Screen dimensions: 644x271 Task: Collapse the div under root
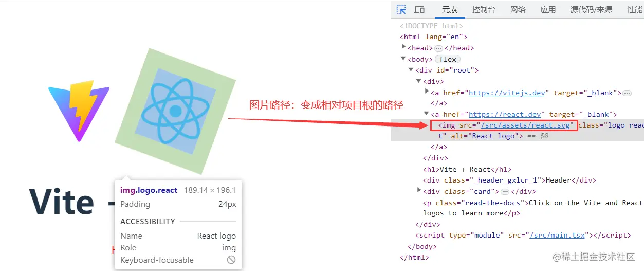click(x=419, y=81)
